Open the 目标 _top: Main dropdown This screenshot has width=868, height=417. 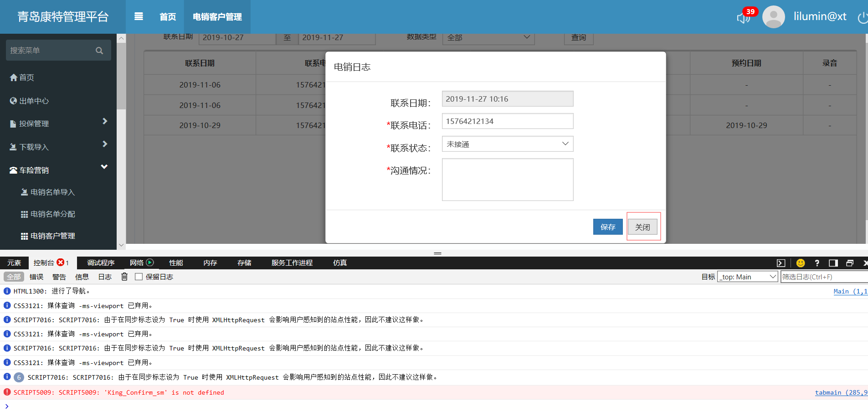[747, 277]
